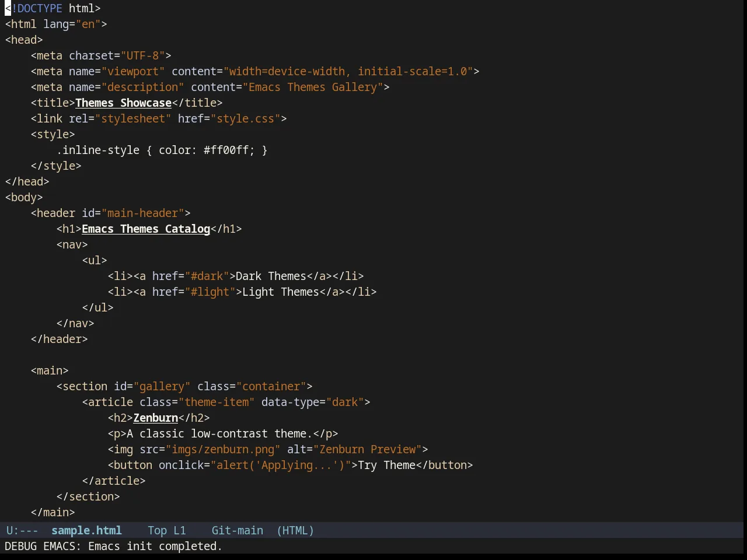747x560 pixels.
Task: Click the "Emacs Themes Gallery" content string
Action: pyautogui.click(x=313, y=87)
